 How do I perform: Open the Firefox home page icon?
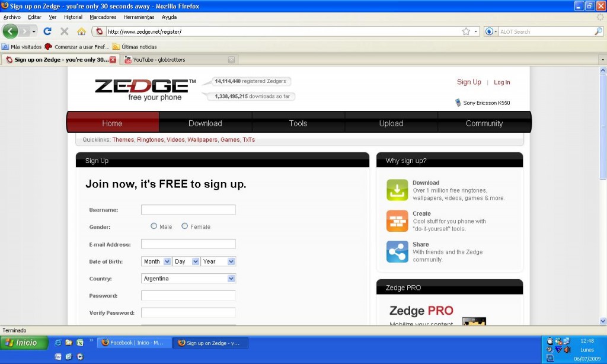[81, 31]
